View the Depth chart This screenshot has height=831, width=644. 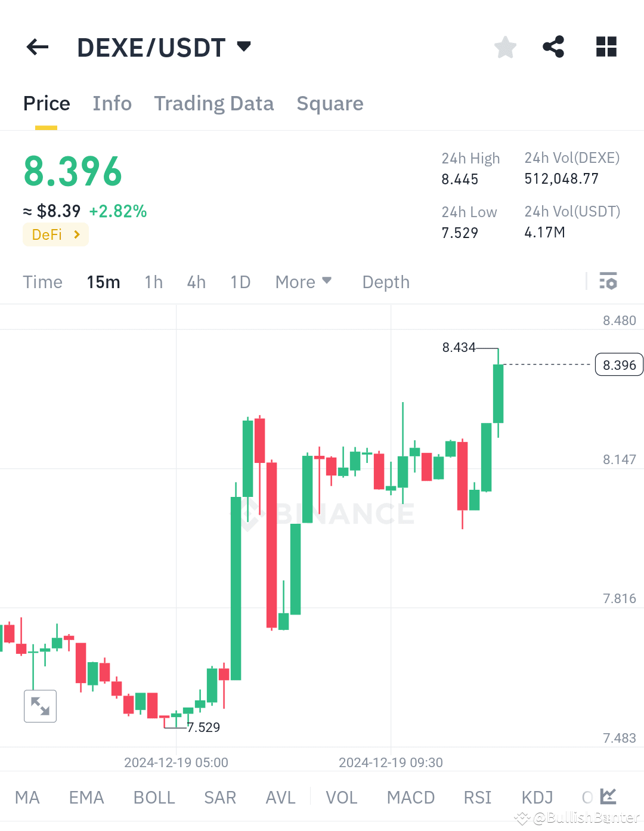[385, 282]
